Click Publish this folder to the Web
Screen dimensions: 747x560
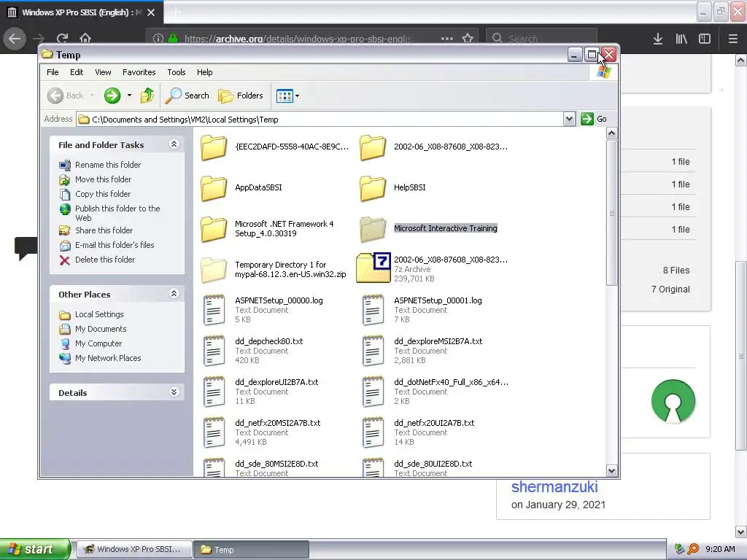click(x=117, y=213)
